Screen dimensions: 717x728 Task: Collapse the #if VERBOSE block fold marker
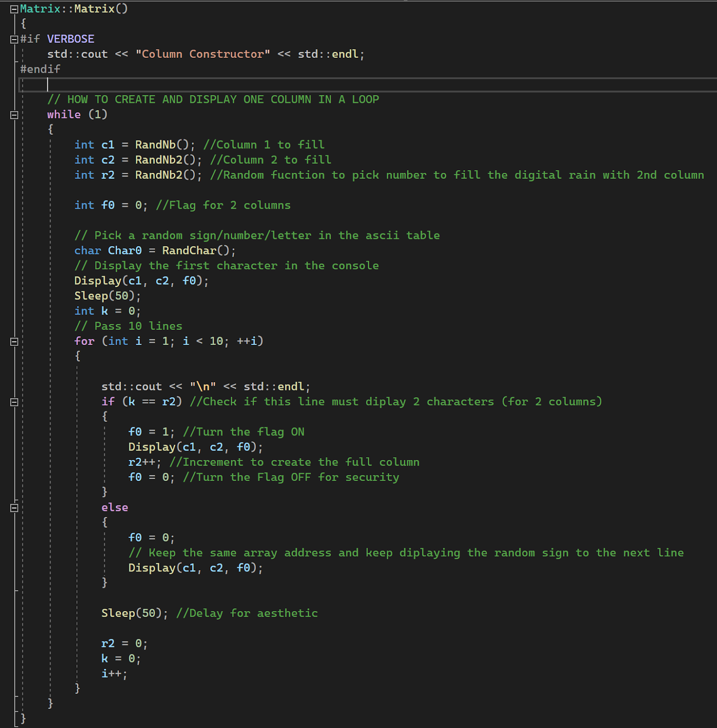(x=14, y=40)
